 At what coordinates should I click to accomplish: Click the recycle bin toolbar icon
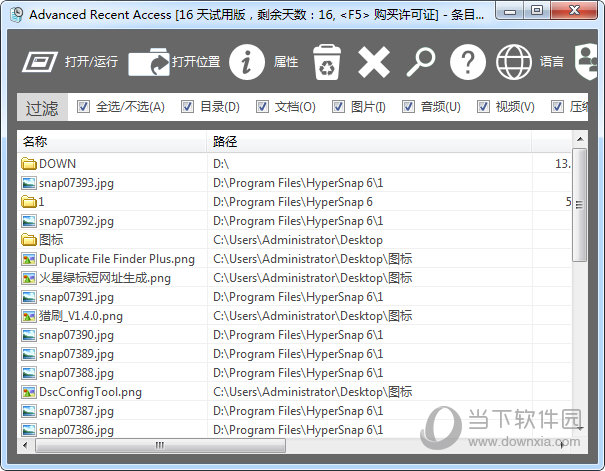[327, 62]
